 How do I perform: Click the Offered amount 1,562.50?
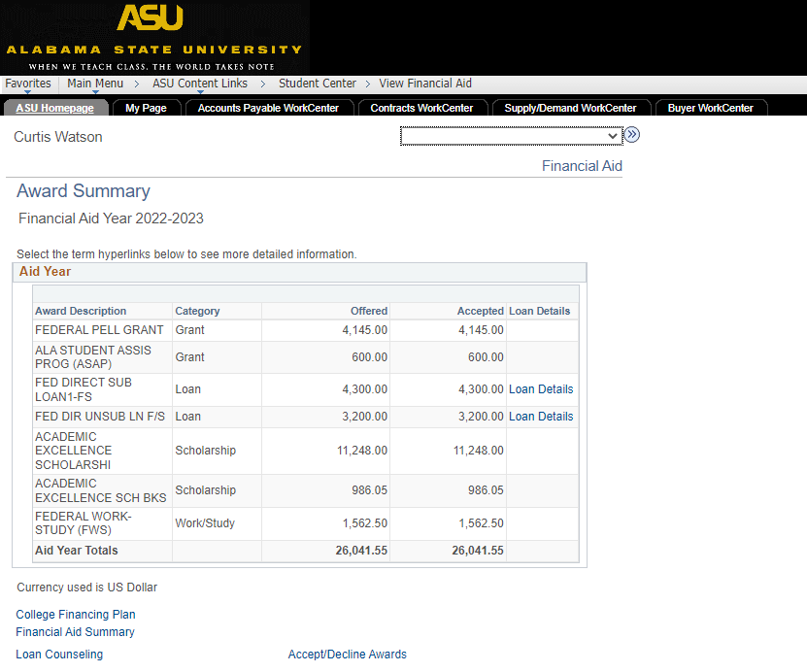(x=365, y=523)
